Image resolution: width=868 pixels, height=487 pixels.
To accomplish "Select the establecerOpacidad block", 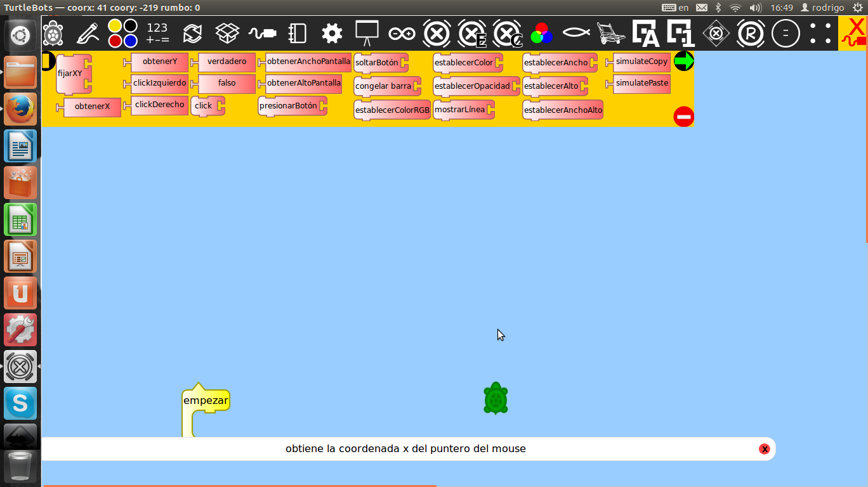I will click(x=477, y=86).
